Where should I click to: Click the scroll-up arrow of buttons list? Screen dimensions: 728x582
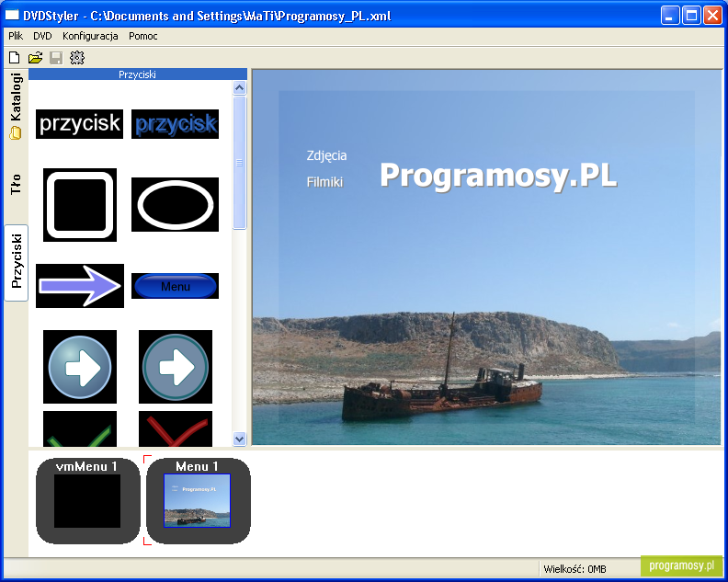coord(240,87)
